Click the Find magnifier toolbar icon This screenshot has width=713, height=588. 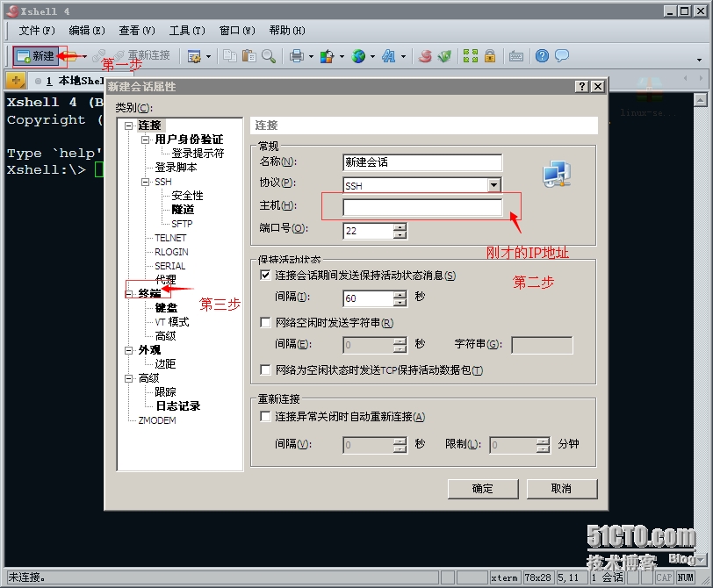click(x=269, y=56)
